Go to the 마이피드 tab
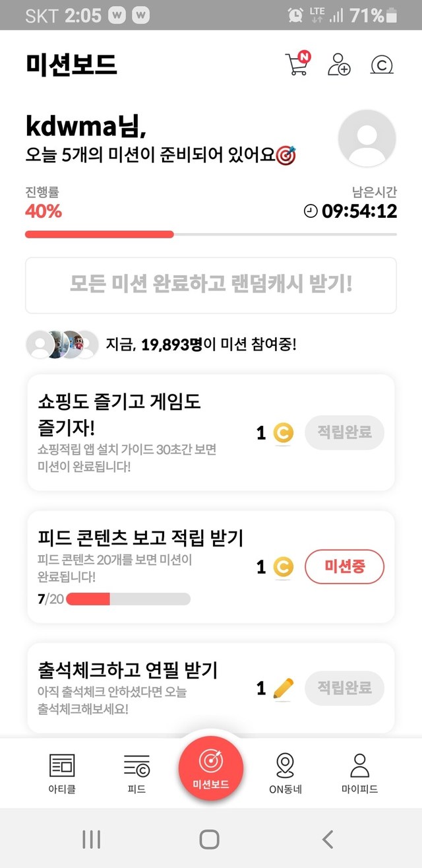Image resolution: width=422 pixels, height=868 pixels. pos(359,773)
